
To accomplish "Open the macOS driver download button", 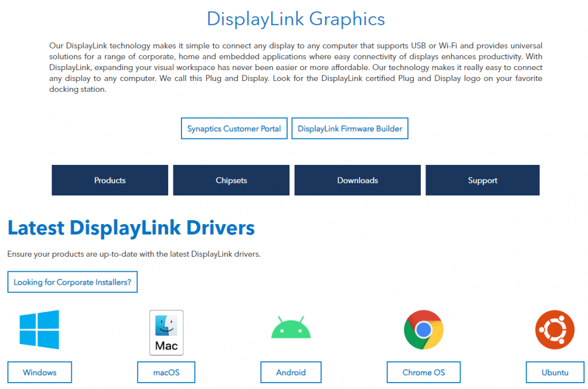I will click(x=166, y=372).
